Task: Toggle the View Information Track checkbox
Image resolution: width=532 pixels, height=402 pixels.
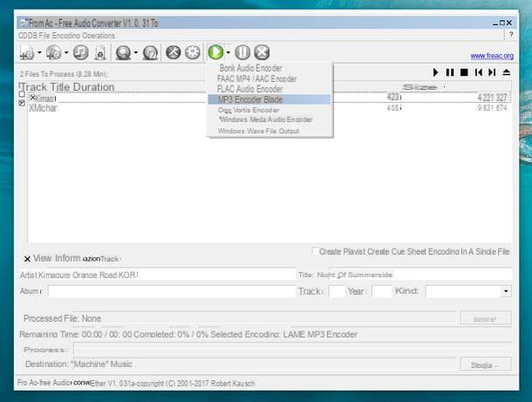Action: point(27,259)
